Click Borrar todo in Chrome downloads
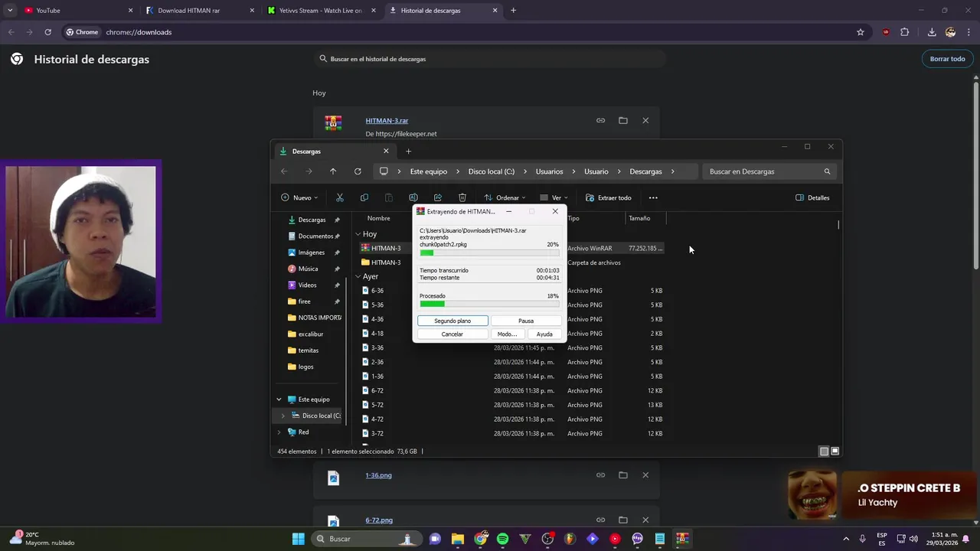Viewport: 980px width, 551px height. 947,59
